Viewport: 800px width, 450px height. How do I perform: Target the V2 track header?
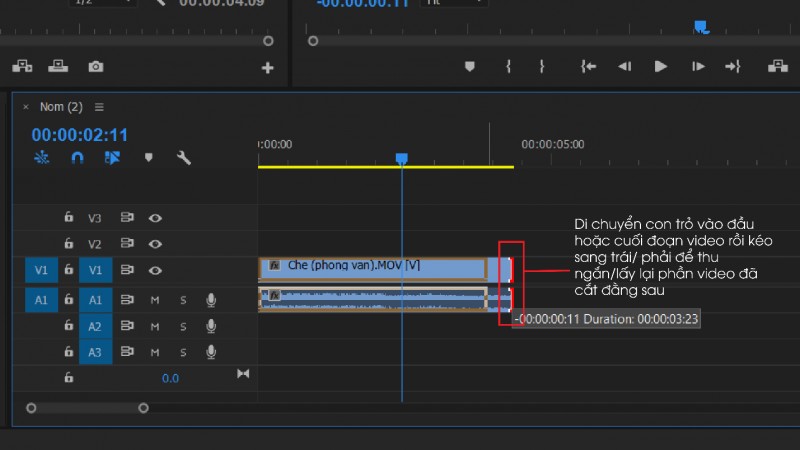click(x=95, y=244)
